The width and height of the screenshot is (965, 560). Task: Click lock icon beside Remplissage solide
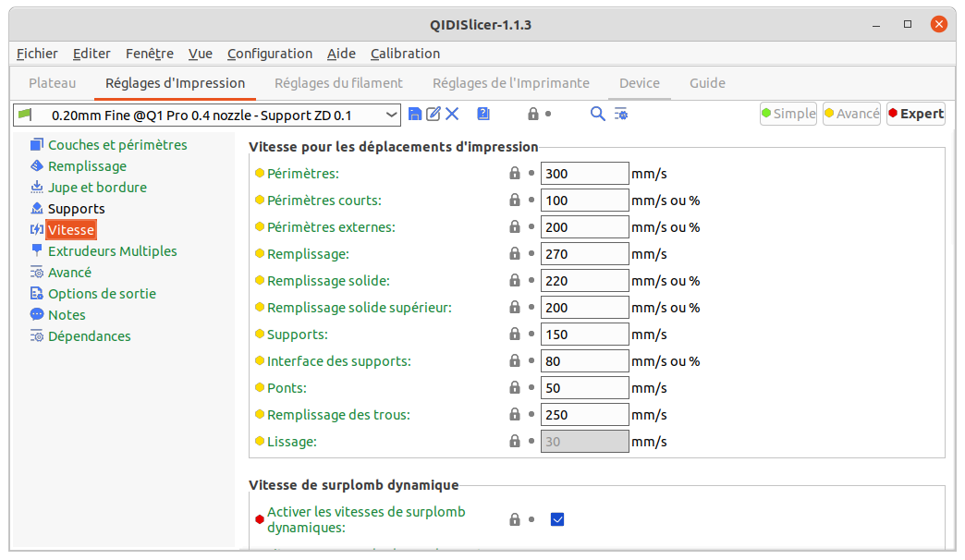(515, 281)
